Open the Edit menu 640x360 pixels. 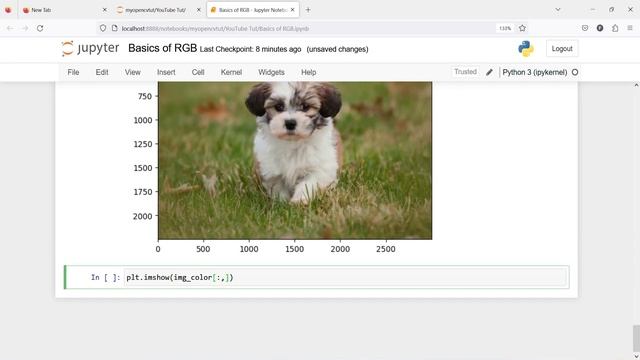tap(102, 72)
